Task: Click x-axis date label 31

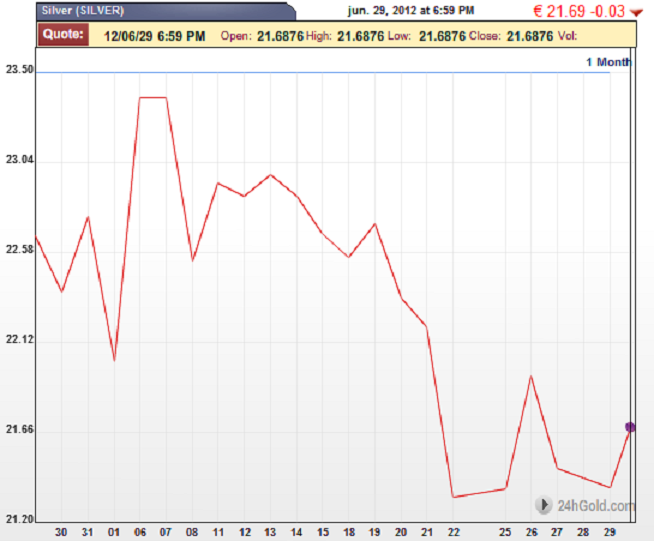Action: tap(87, 532)
